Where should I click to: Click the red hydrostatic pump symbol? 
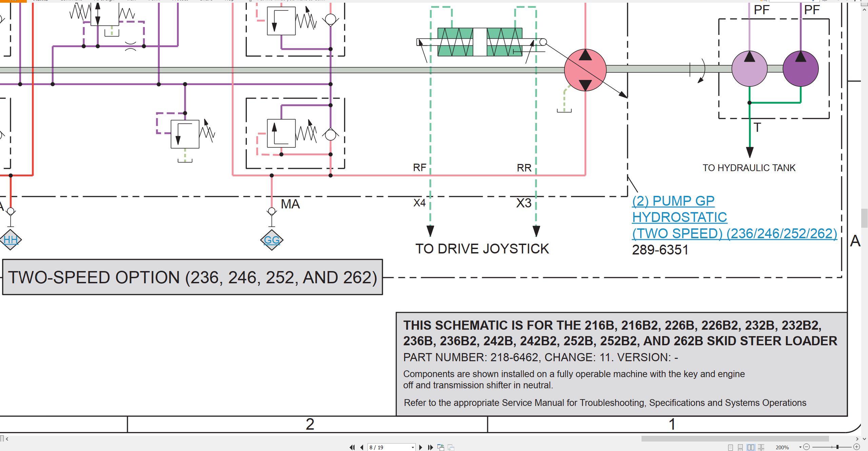[x=585, y=70]
